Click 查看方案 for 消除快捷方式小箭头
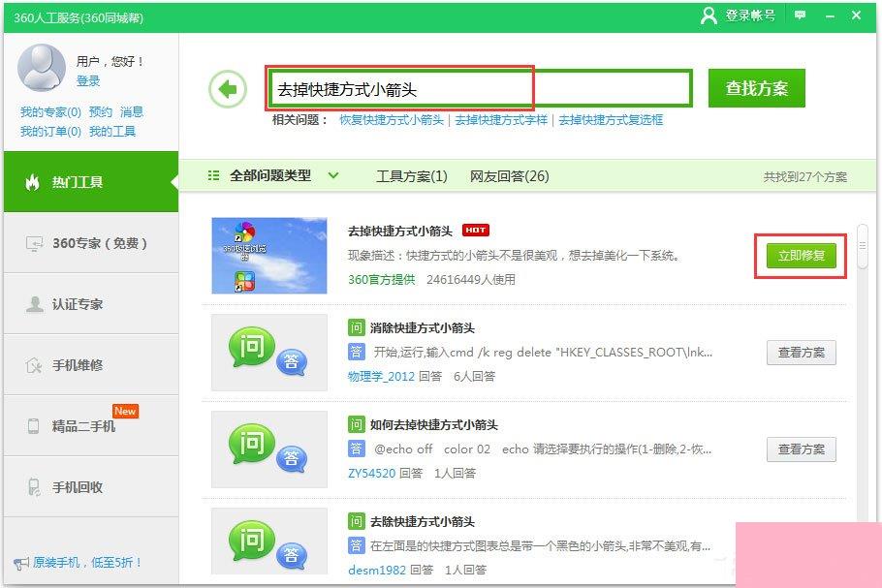 pos(801,353)
